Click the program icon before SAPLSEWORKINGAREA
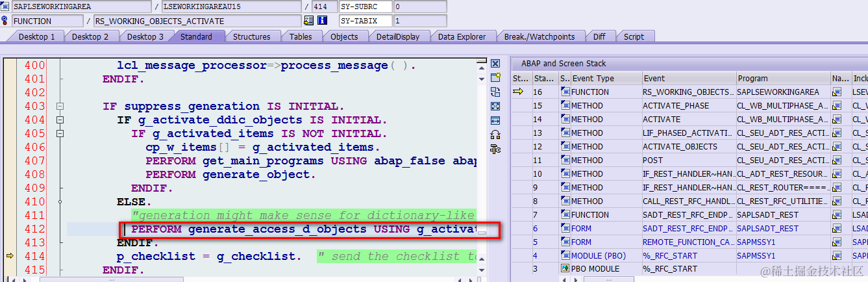868x282 pixels. click(6, 7)
